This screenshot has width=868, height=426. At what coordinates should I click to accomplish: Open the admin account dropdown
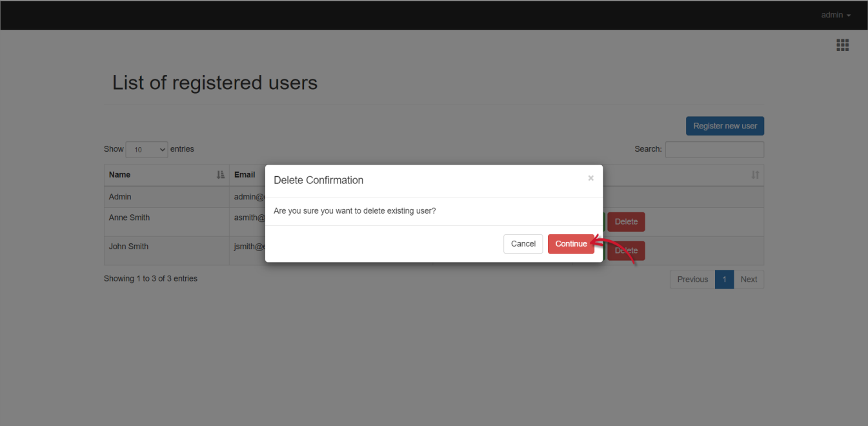pos(835,15)
